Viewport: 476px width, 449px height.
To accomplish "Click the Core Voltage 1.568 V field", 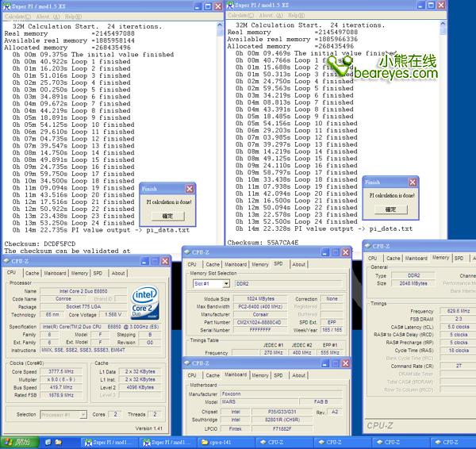I will coord(113,315).
